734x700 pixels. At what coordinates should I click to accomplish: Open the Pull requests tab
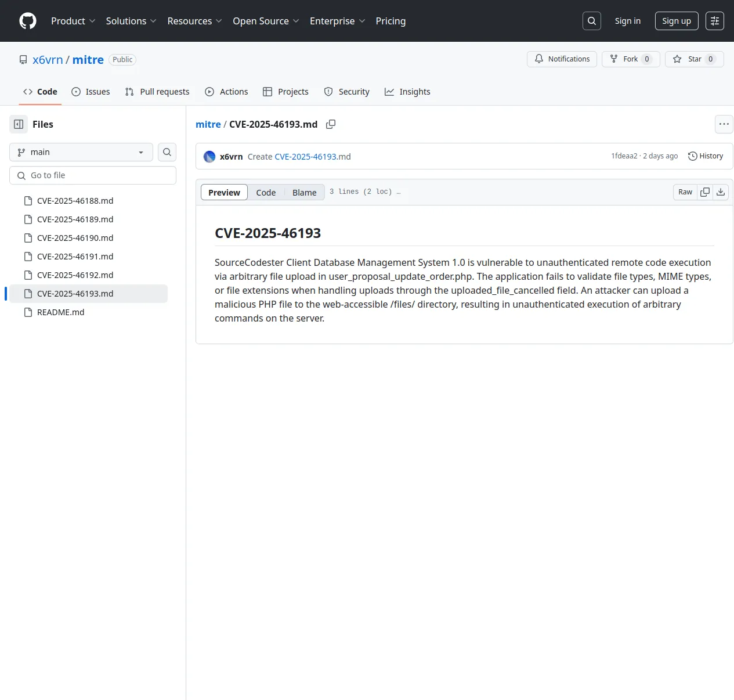point(157,92)
